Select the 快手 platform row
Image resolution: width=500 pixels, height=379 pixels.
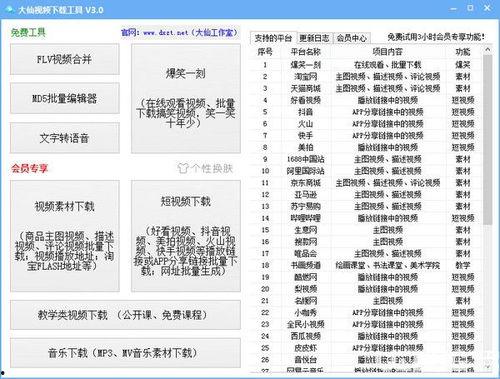pyautogui.click(x=365, y=136)
